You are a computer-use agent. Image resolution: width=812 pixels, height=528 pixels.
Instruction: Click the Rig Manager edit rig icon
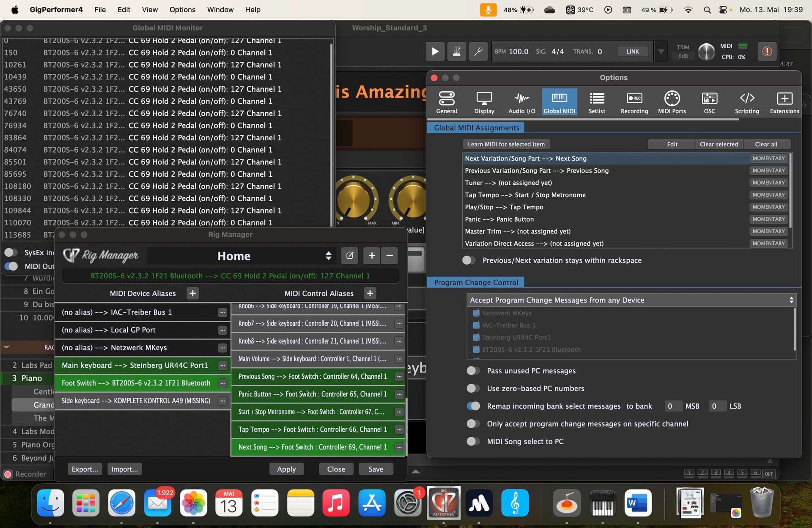[350, 255]
